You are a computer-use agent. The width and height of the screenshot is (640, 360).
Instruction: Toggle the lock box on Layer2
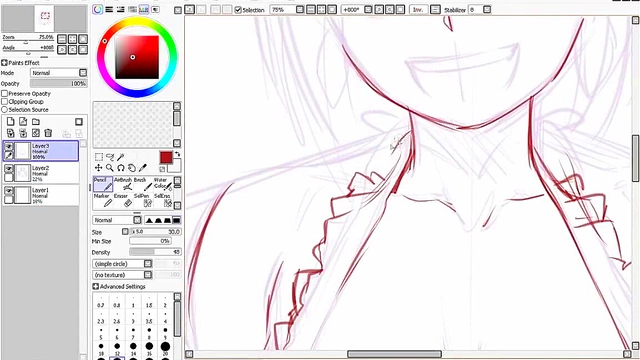tap(9, 178)
